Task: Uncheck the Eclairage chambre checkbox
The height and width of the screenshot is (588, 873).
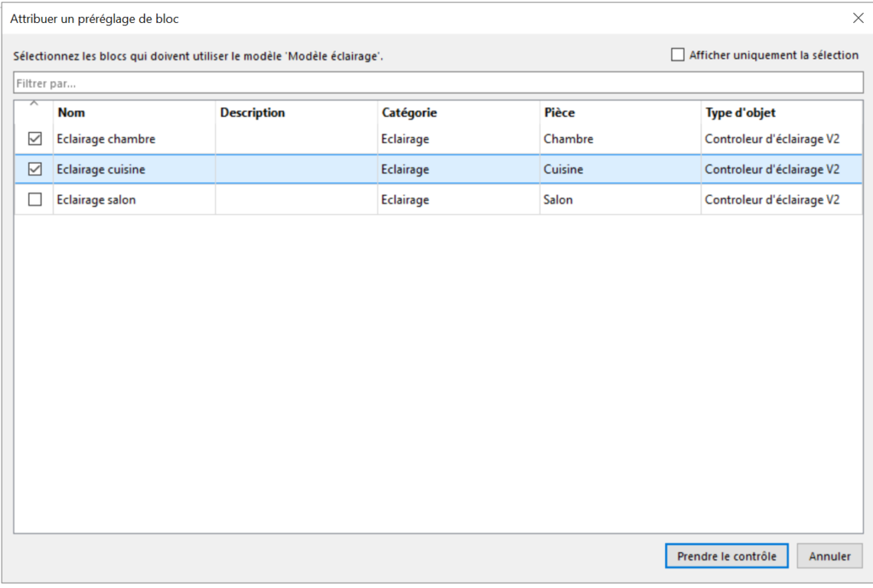Action: pyautogui.click(x=35, y=139)
